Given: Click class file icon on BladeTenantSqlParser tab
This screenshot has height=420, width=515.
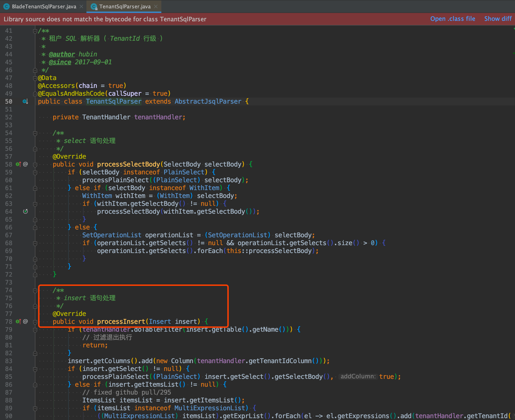Looking at the screenshot, I should point(6,6).
